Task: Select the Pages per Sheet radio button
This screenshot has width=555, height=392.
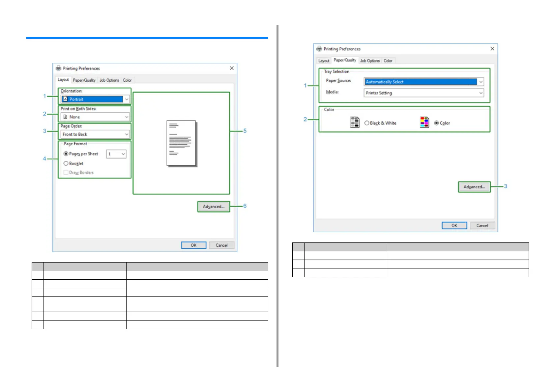Action: (66, 154)
